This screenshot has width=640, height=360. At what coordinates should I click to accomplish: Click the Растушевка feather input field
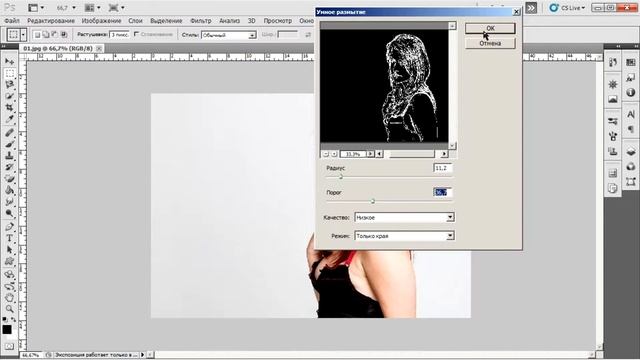(119, 35)
